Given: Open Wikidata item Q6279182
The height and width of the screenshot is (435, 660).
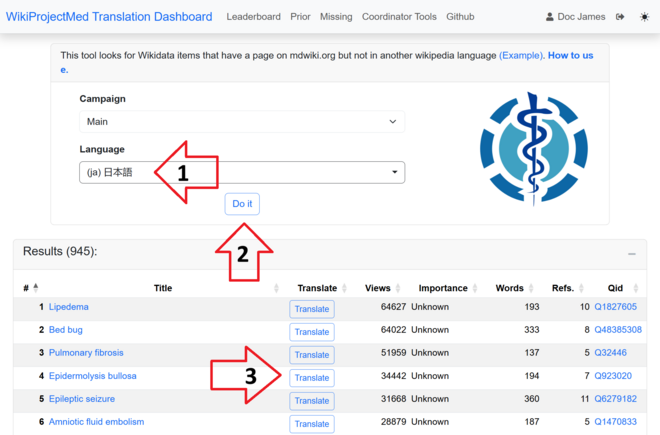Looking at the screenshot, I should (615, 399).
